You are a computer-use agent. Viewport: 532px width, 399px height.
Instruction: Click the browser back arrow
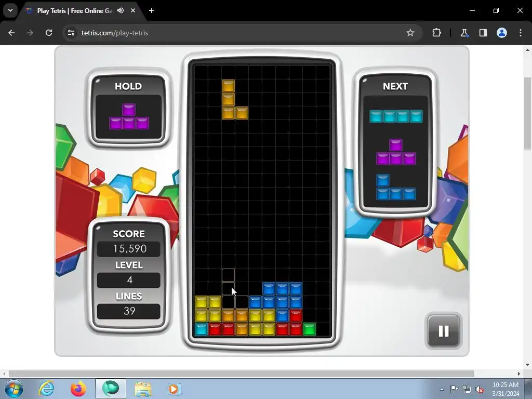tap(11, 33)
